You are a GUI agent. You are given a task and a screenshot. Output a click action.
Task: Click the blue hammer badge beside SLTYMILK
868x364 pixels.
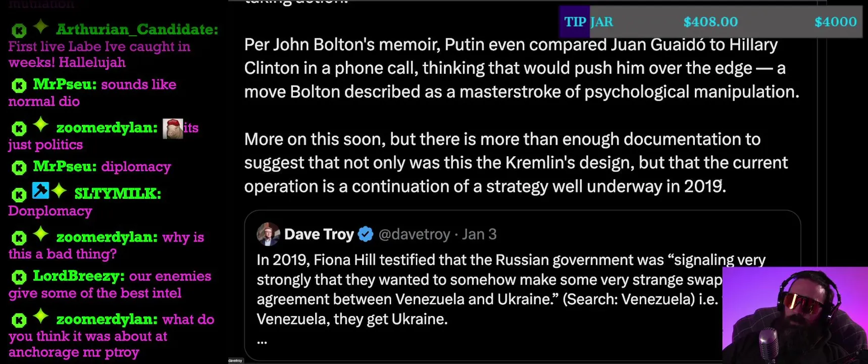pyautogui.click(x=40, y=191)
